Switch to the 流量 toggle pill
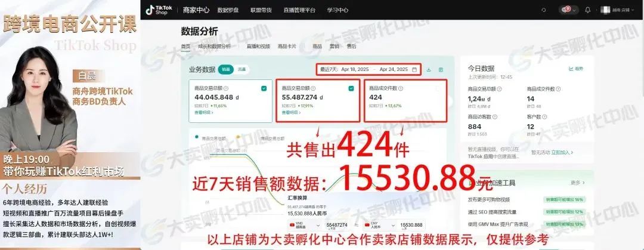Image resolution: width=644 pixels, height=250 pixels. click(x=241, y=69)
